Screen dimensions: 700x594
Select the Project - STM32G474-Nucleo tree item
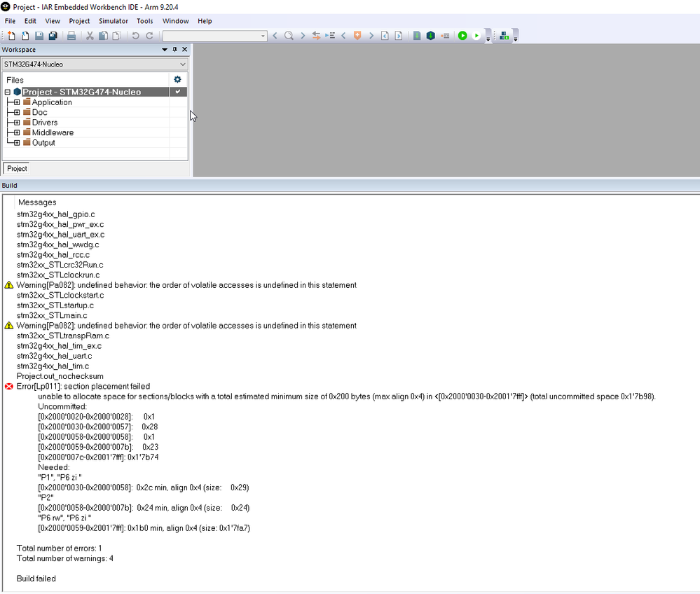pos(82,92)
